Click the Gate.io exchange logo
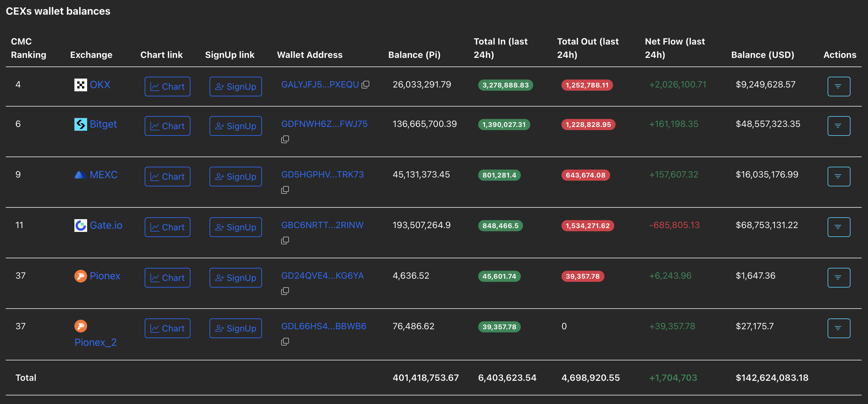This screenshot has height=404, width=868. 80,225
